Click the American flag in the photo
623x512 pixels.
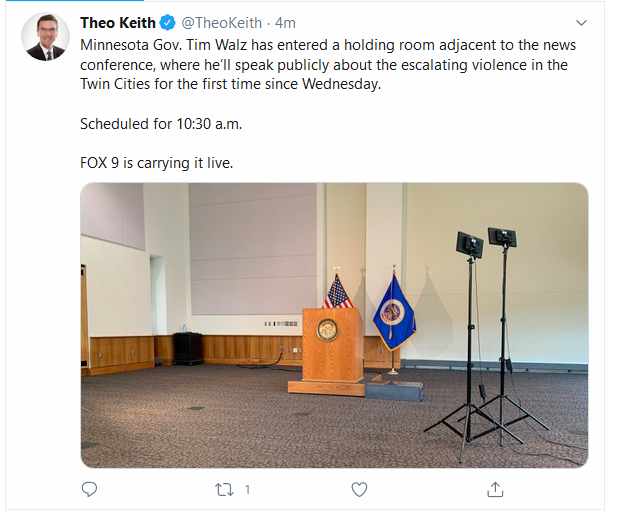[338, 293]
